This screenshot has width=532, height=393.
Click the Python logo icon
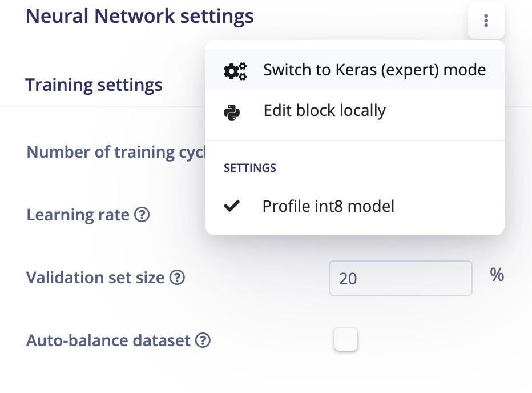pyautogui.click(x=232, y=112)
